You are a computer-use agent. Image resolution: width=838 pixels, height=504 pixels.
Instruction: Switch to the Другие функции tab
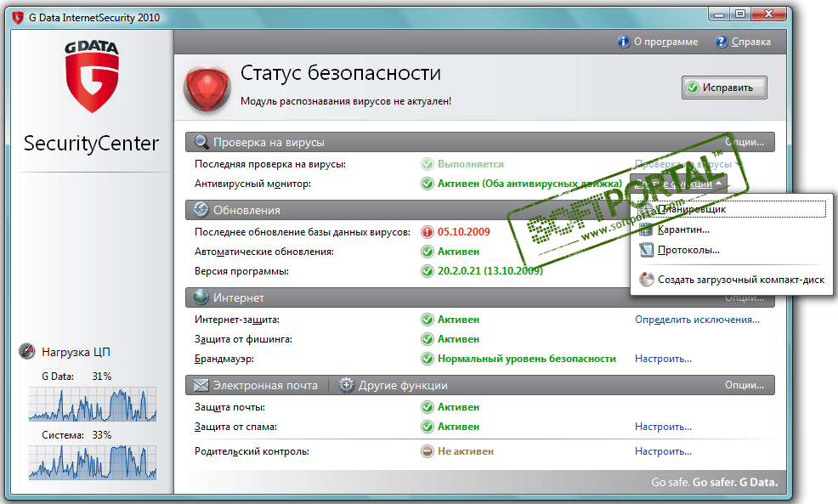394,385
